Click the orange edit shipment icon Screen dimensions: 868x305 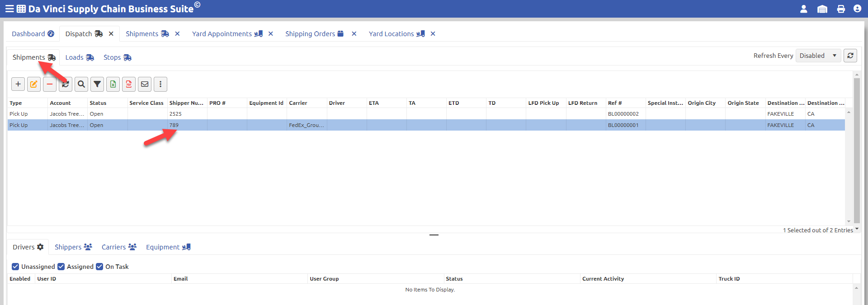(34, 84)
